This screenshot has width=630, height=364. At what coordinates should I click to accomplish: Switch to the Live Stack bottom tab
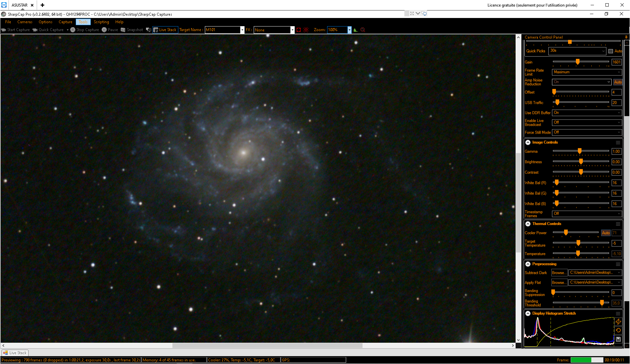click(15, 353)
